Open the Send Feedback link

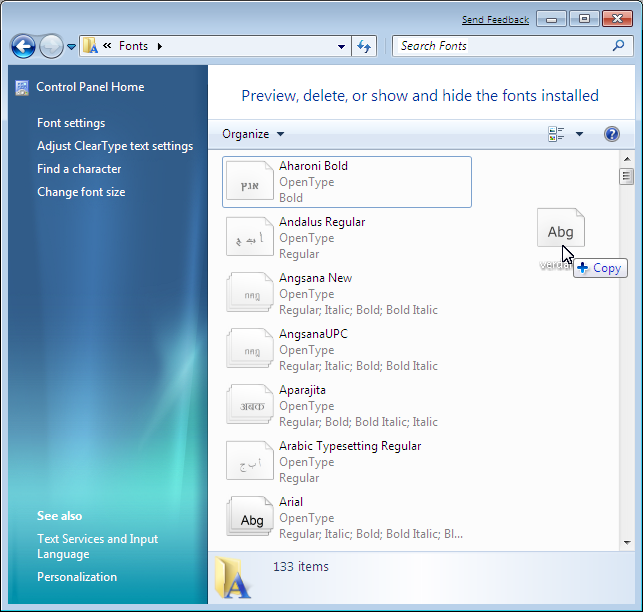[495, 19]
